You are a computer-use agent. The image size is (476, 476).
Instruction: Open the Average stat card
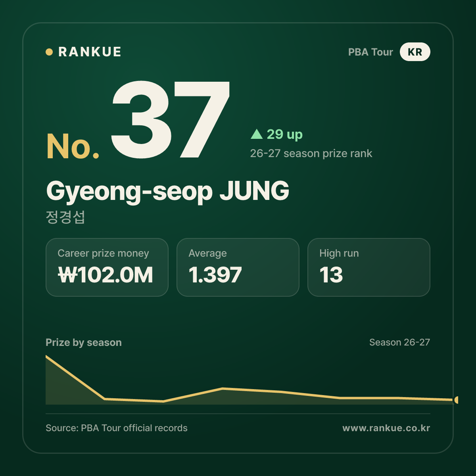(238, 267)
